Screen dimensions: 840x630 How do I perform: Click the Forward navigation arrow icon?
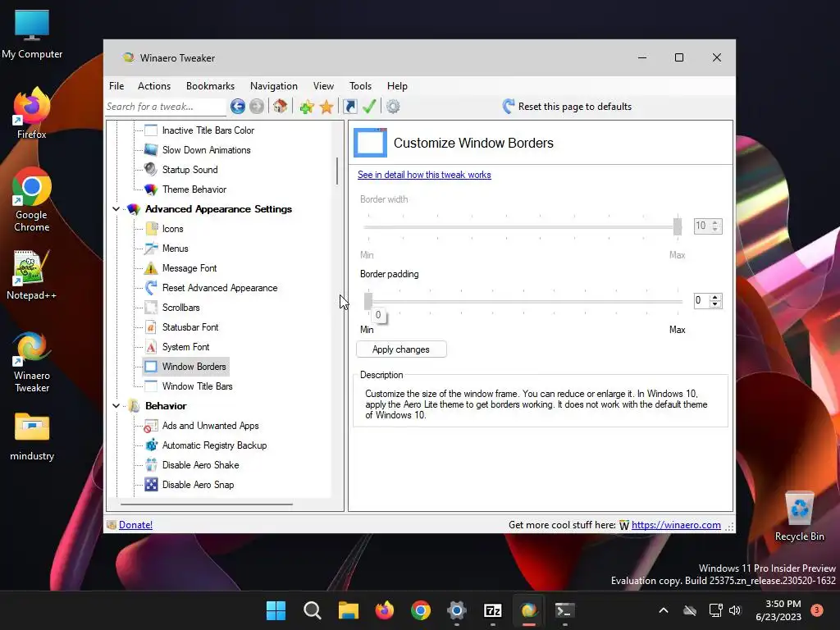(x=257, y=107)
